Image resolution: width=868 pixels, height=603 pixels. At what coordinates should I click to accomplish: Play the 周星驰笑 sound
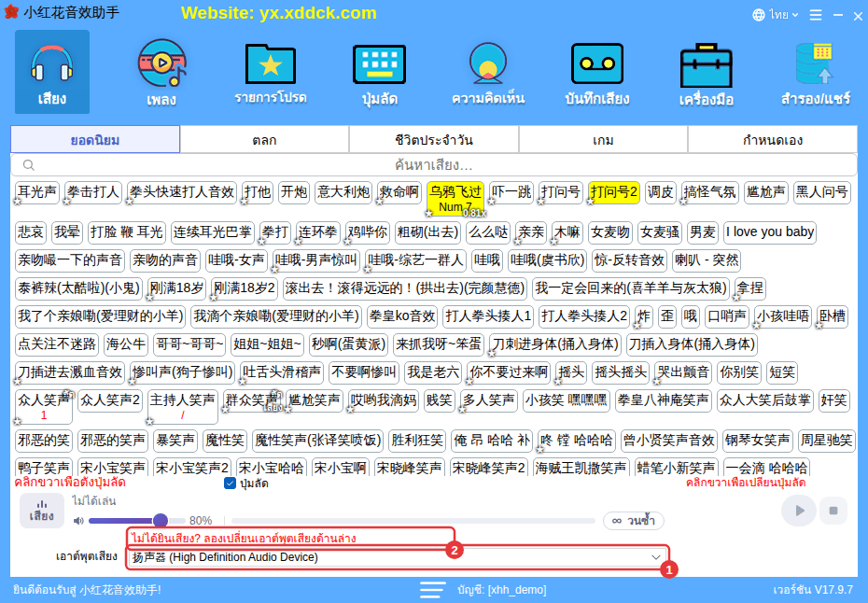[827, 441]
